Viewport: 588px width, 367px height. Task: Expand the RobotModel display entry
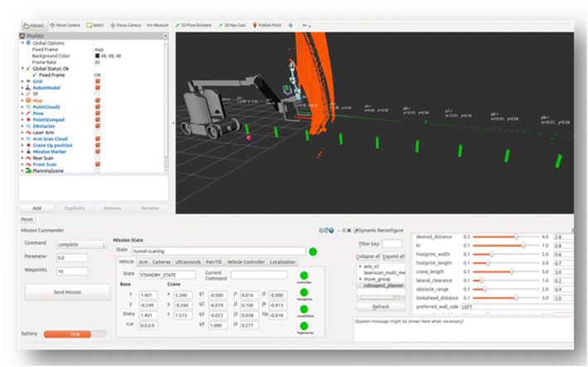pos(22,88)
